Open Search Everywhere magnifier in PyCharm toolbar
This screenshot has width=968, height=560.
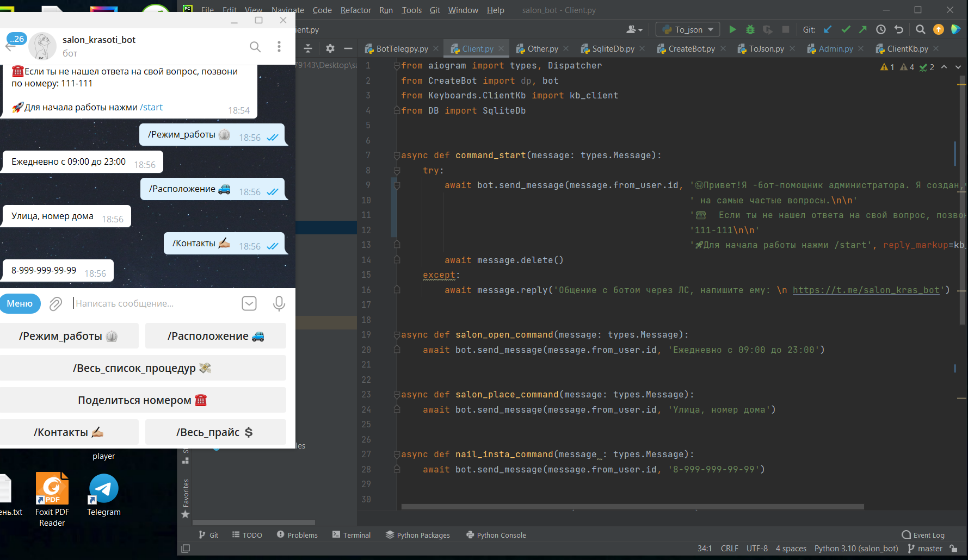tap(920, 29)
